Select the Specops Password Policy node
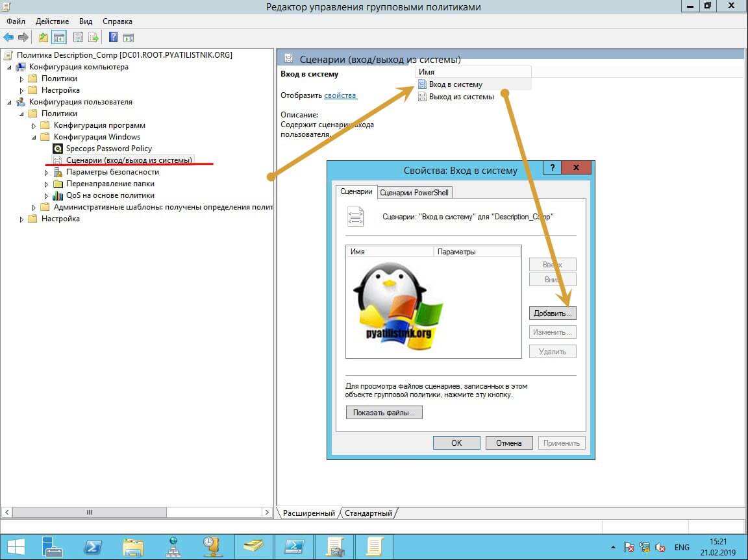The height and width of the screenshot is (560, 748). tap(108, 149)
